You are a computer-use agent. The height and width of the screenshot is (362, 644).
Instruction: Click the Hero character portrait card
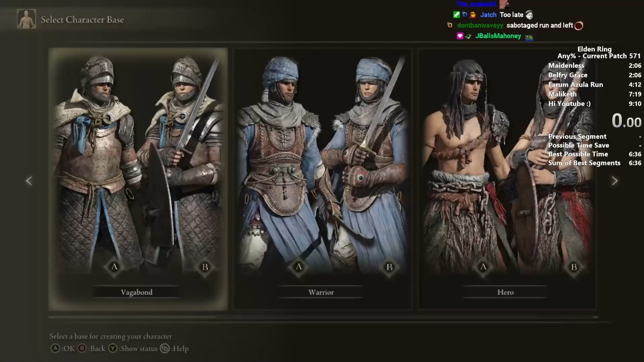tap(507, 178)
